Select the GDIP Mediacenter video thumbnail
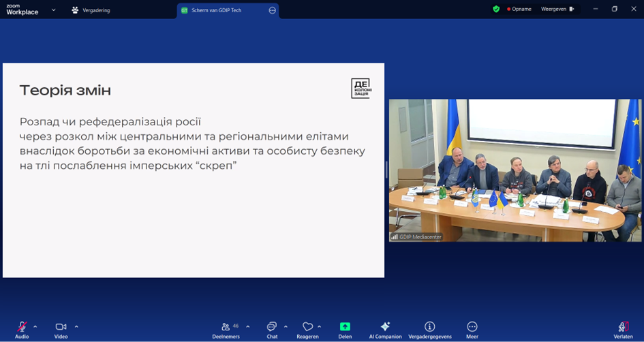The height and width of the screenshot is (342, 644). 515,170
